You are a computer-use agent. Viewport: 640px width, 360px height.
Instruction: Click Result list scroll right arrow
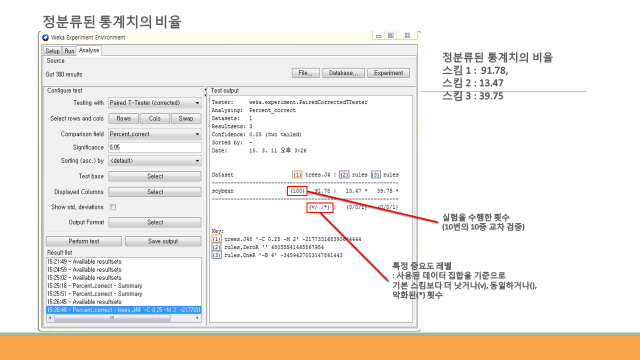(x=198, y=318)
